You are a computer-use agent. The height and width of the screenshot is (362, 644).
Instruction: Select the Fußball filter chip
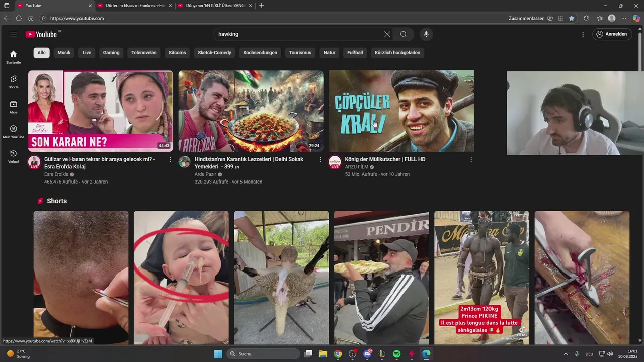(x=355, y=53)
